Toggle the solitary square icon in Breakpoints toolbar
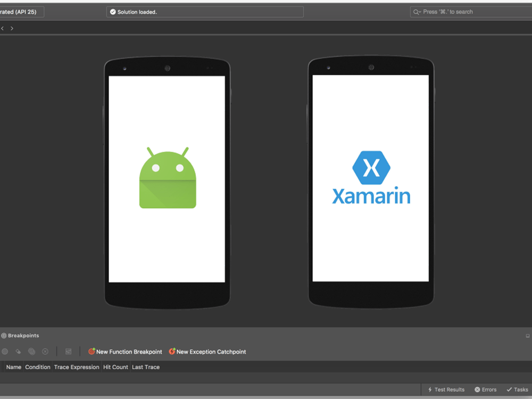Viewport: 532px width, 399px height. coord(68,352)
